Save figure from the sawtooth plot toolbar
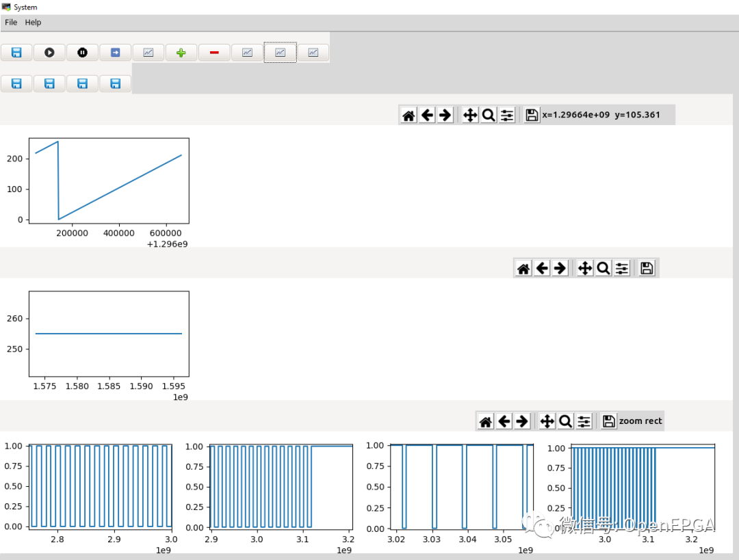 coord(532,115)
